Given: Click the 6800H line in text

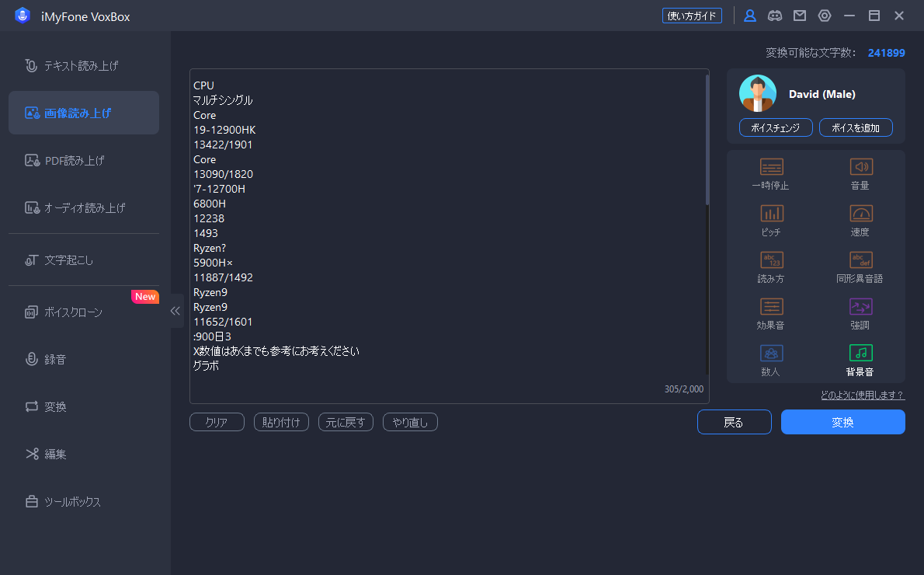Looking at the screenshot, I should 209,204.
